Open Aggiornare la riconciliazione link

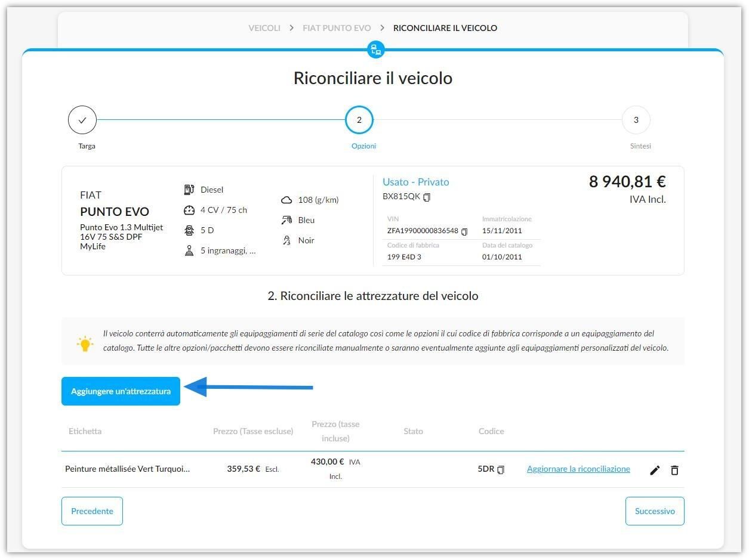578,469
